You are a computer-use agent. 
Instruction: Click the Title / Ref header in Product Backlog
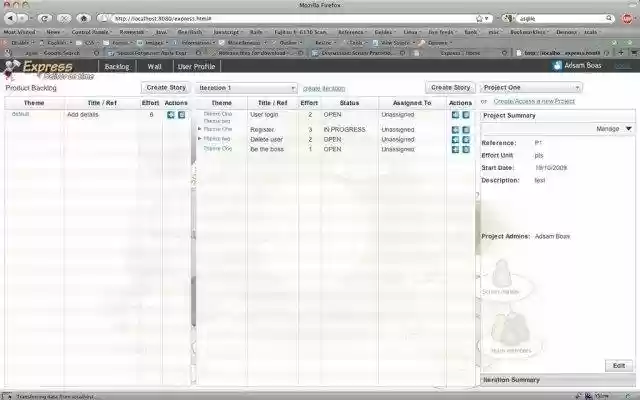tap(102, 103)
